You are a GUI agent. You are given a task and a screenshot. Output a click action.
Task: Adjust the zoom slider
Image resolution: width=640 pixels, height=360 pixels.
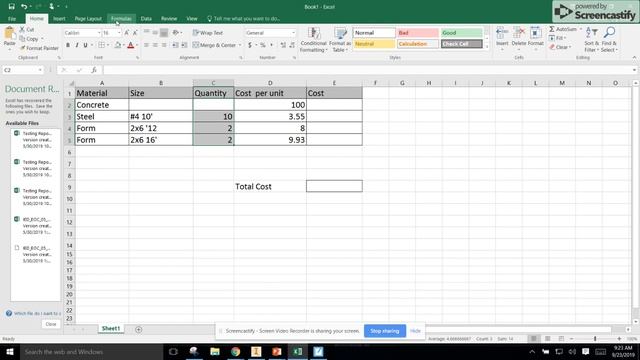[x=595, y=339]
